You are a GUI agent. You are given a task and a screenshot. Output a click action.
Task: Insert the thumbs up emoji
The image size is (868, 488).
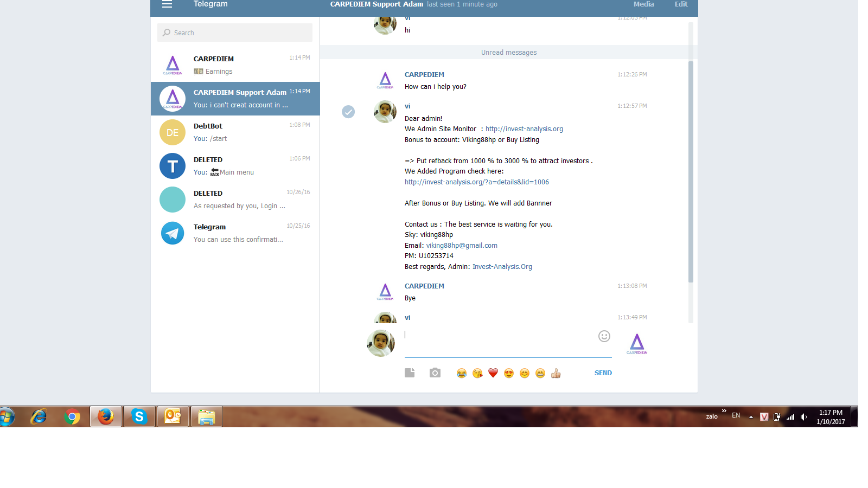tap(556, 373)
